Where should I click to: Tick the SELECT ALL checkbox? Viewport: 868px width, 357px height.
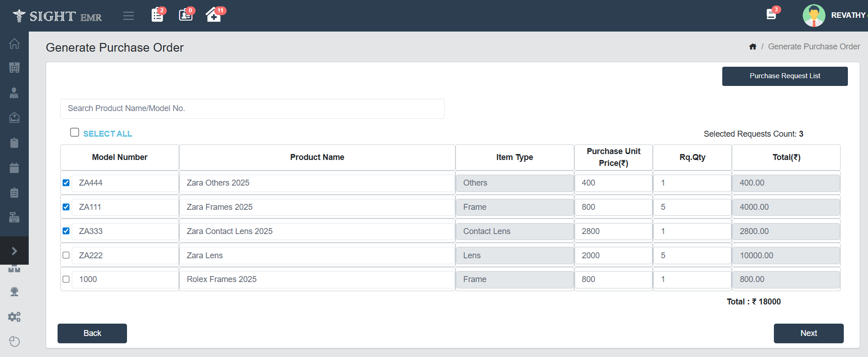point(74,133)
